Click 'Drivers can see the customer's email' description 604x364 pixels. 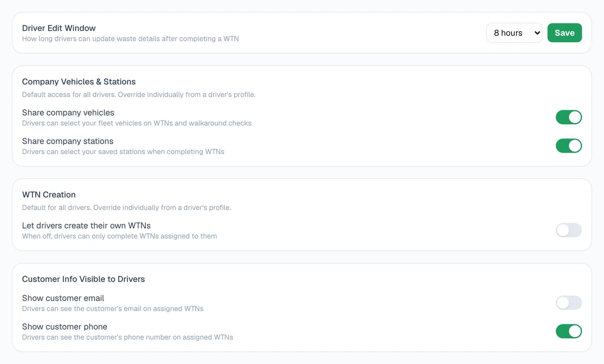click(112, 308)
